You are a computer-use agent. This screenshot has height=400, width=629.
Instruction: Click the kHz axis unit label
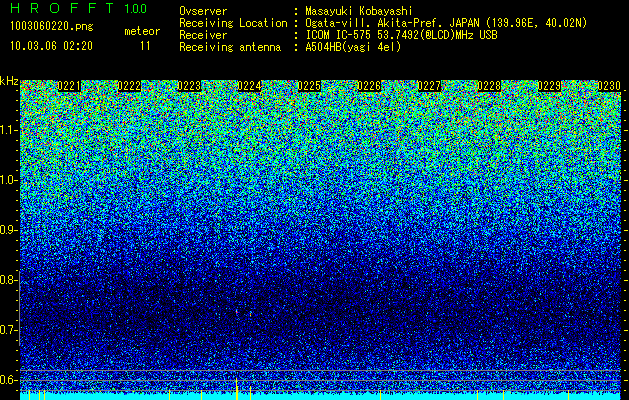click(x=9, y=81)
